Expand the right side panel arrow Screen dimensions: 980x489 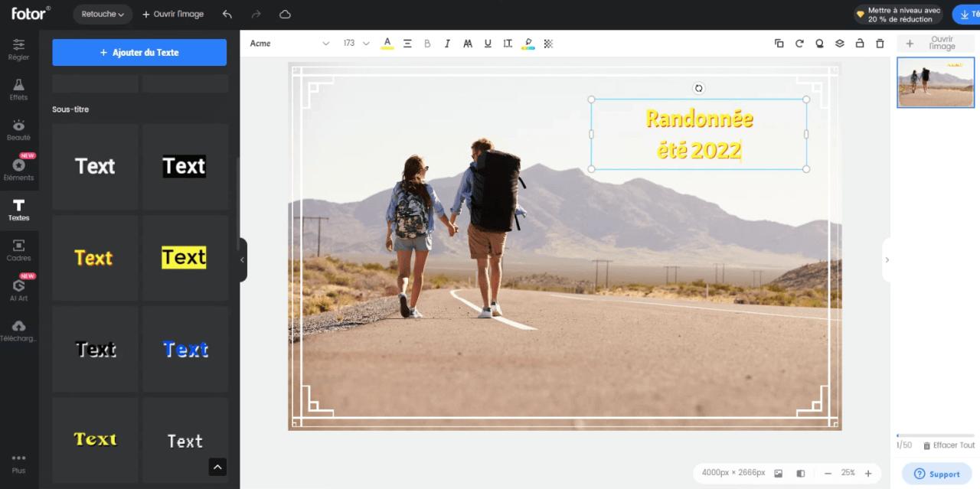point(887,260)
